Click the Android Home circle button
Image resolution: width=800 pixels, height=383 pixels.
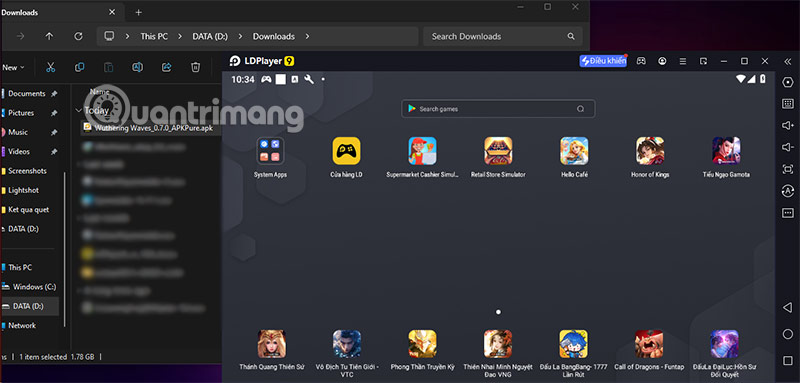pyautogui.click(x=788, y=334)
